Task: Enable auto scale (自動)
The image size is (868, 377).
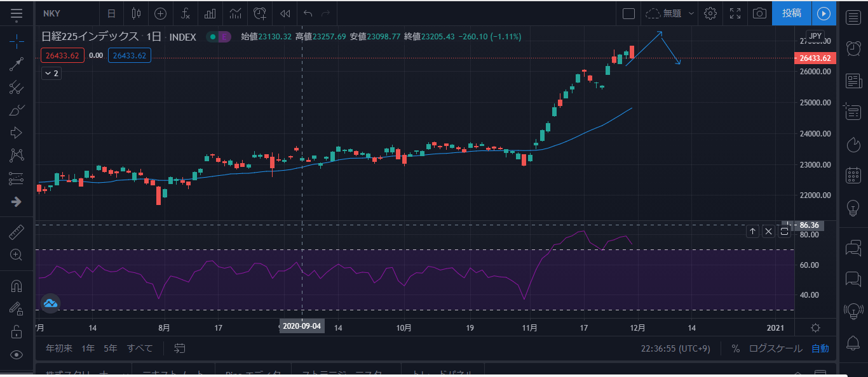Action: point(820,348)
